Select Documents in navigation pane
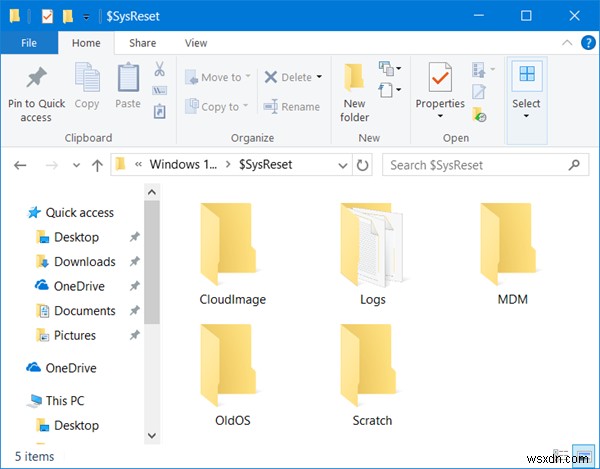The width and height of the screenshot is (600, 469). (x=76, y=311)
